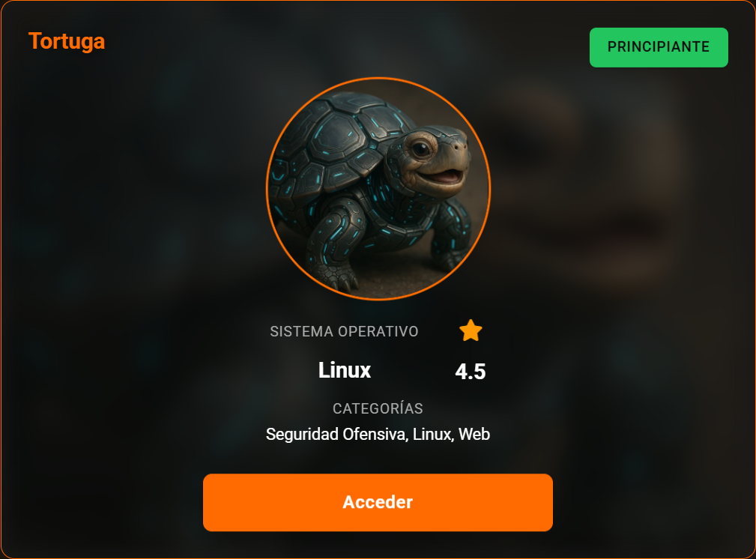Select the 4.5 rating value
The image size is (756, 559).
[x=471, y=372]
